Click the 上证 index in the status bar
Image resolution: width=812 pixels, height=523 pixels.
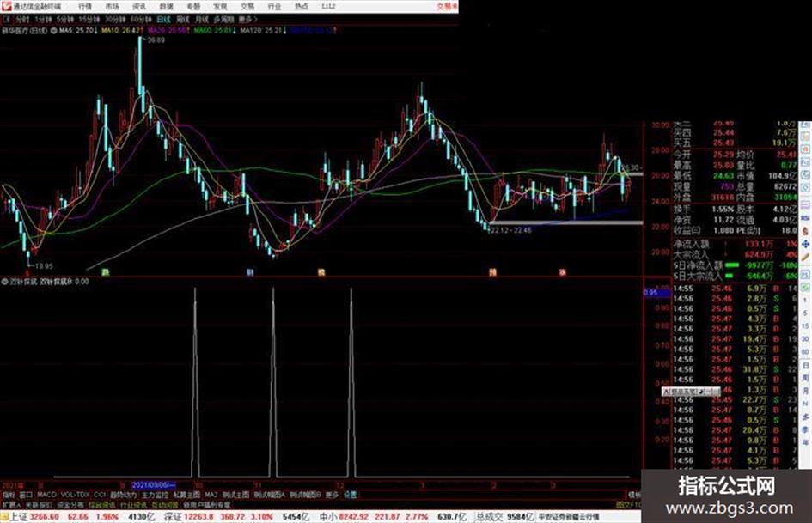[19, 516]
